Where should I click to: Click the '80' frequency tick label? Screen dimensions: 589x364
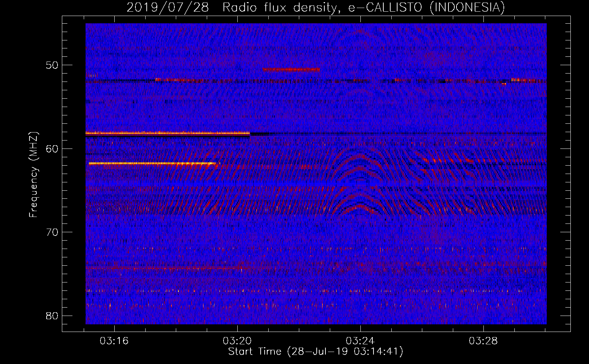[52, 316]
